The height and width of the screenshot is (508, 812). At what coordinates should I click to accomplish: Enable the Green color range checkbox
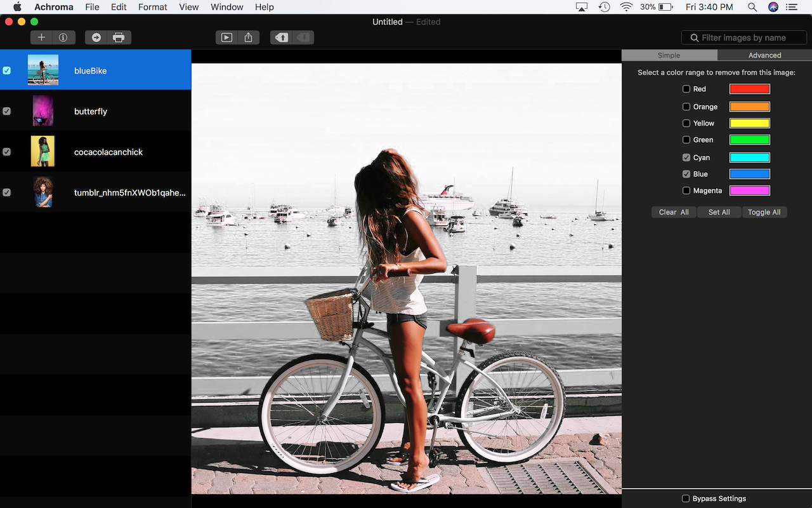click(686, 140)
